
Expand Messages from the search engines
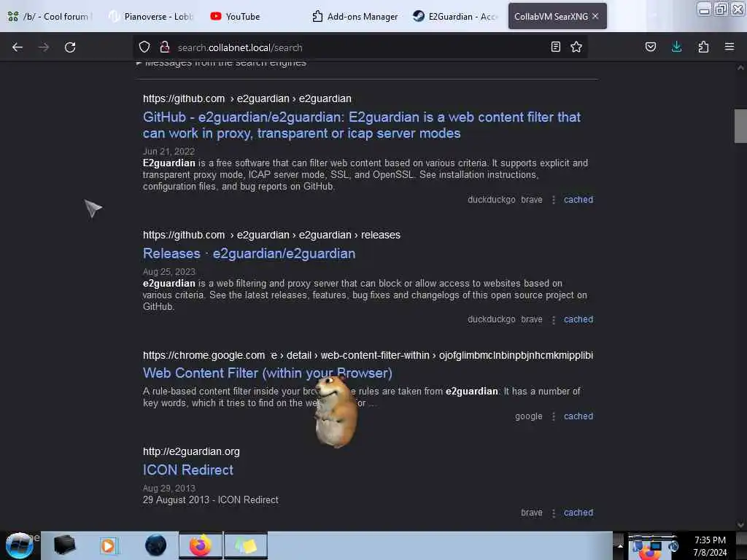[221, 63]
